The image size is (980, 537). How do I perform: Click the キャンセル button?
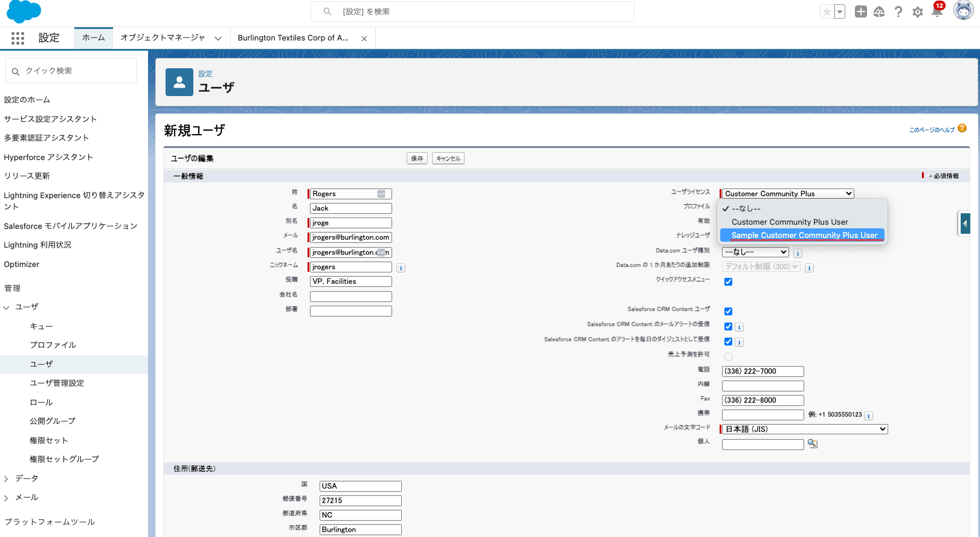448,158
